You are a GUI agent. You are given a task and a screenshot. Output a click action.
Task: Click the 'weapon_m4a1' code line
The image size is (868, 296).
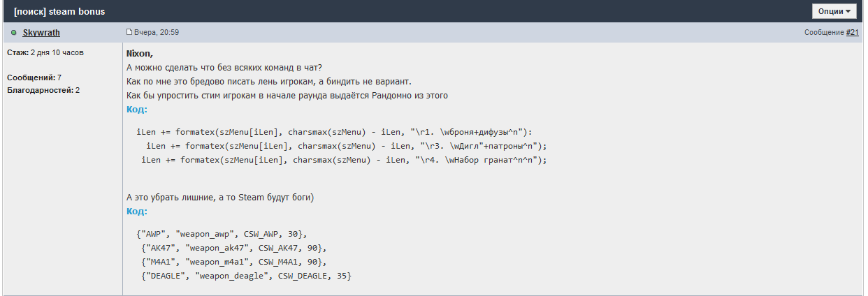click(x=233, y=262)
